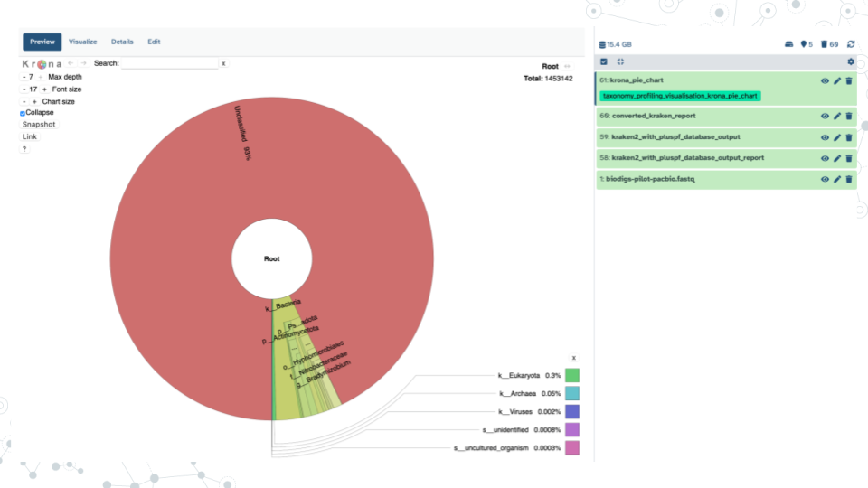Edit converted_kraken_report with the pencil icon
This screenshot has width=868, height=488.
click(837, 116)
